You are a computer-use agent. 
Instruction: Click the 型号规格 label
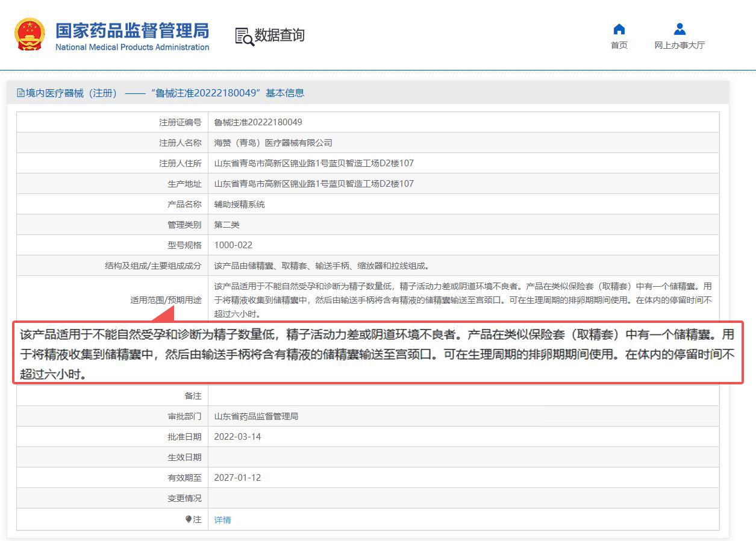click(x=184, y=245)
